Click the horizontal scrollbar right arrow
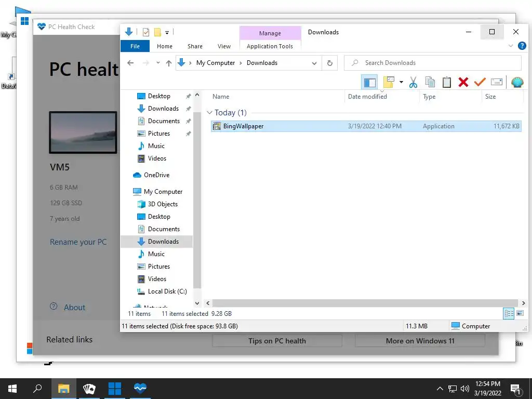The height and width of the screenshot is (399, 532). pos(523,303)
